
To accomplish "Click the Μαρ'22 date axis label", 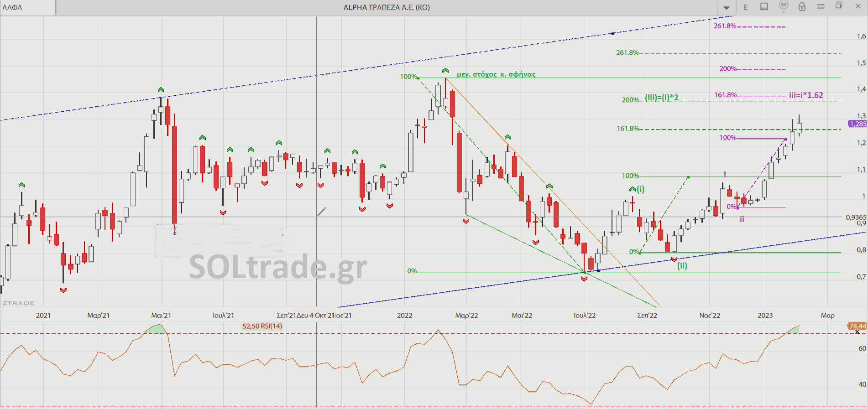I will tap(466, 315).
